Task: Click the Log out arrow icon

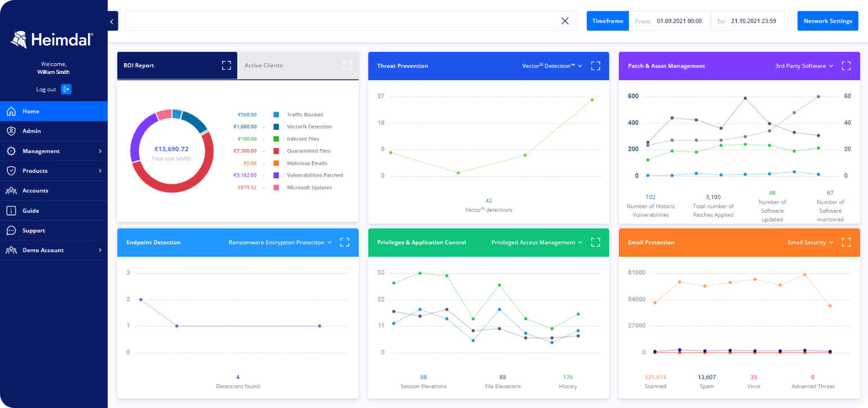Action: coord(66,89)
